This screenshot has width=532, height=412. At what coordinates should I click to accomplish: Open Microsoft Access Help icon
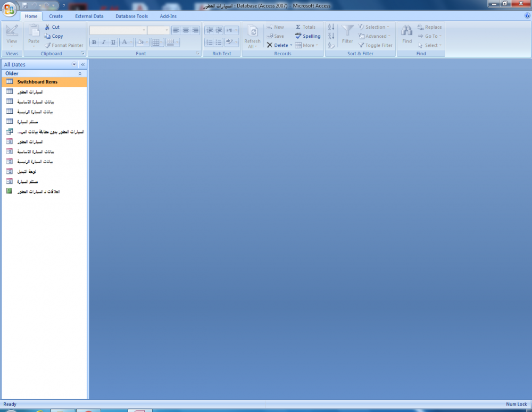click(x=527, y=15)
